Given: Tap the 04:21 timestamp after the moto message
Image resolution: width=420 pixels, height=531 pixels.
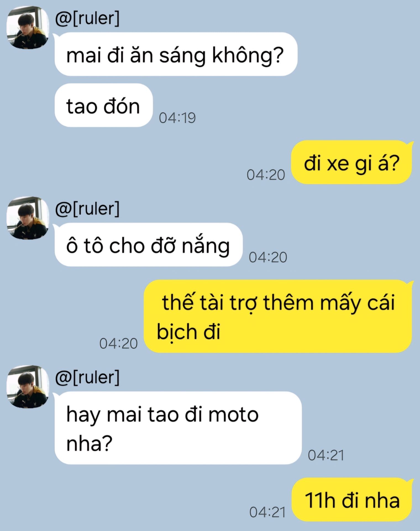Looking at the screenshot, I should click(326, 455).
